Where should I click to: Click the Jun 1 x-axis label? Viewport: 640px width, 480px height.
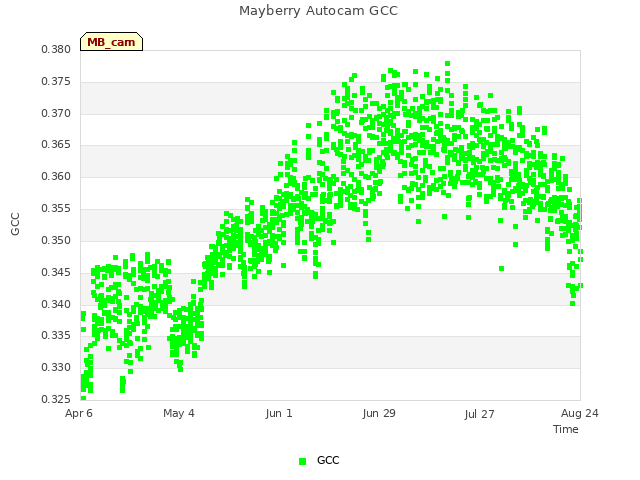[x=279, y=413]
